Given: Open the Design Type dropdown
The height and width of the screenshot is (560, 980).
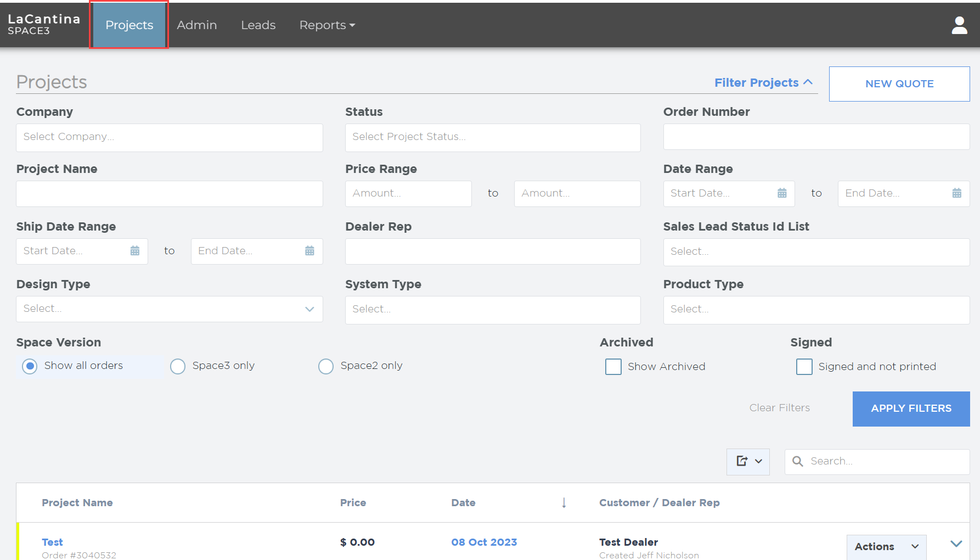Looking at the screenshot, I should click(170, 309).
